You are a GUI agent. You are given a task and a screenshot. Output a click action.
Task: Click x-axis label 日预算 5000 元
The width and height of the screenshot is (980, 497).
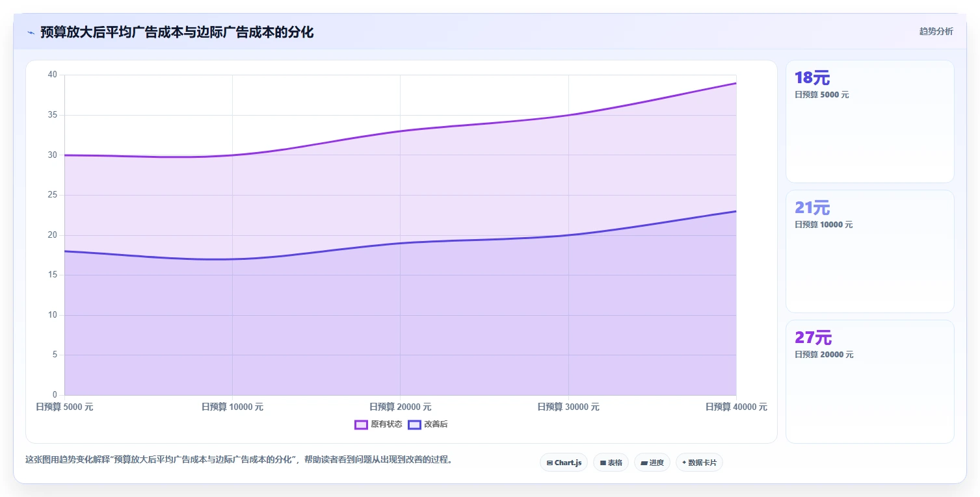(x=64, y=407)
